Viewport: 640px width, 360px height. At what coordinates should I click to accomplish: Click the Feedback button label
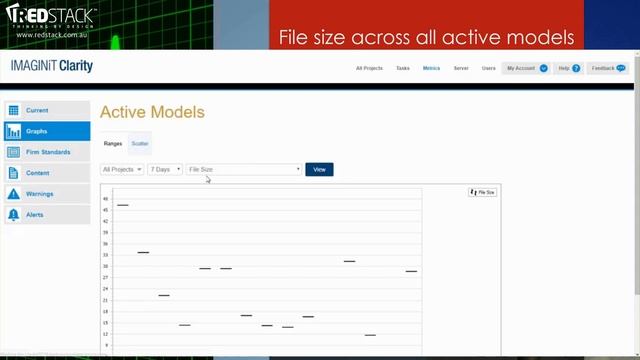click(603, 68)
